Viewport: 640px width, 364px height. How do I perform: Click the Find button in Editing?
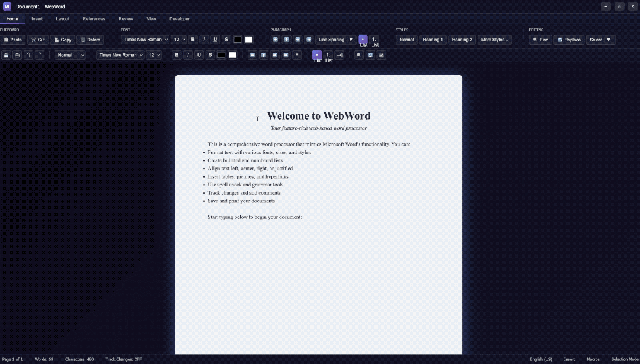click(x=540, y=40)
